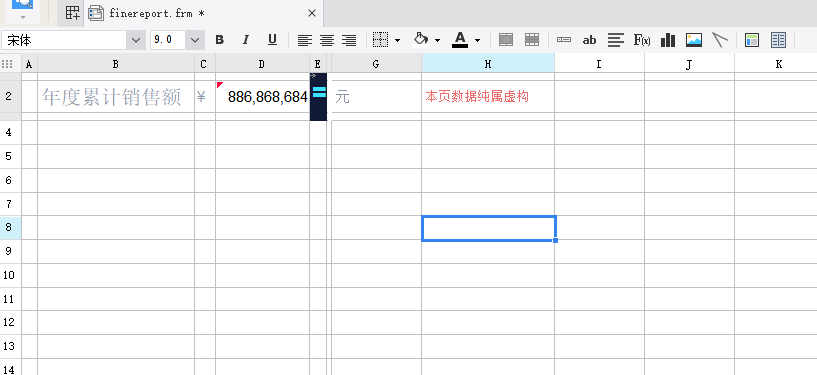Screen dimensions: 817x375
Task: Open border style dropdown arrow
Action: coord(398,40)
